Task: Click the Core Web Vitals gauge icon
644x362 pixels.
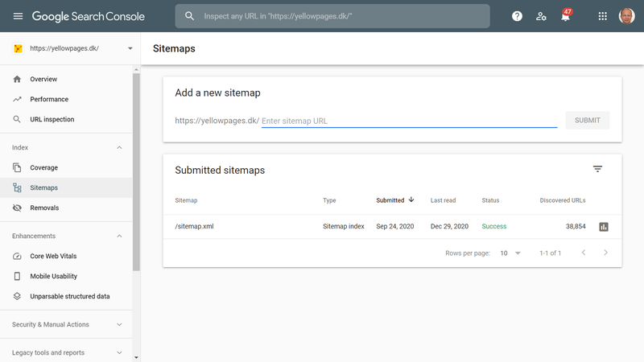Action: point(17,256)
